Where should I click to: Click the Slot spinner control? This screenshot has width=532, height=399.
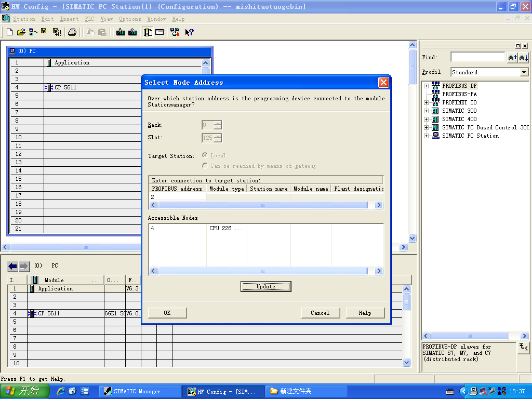pyautogui.click(x=218, y=138)
